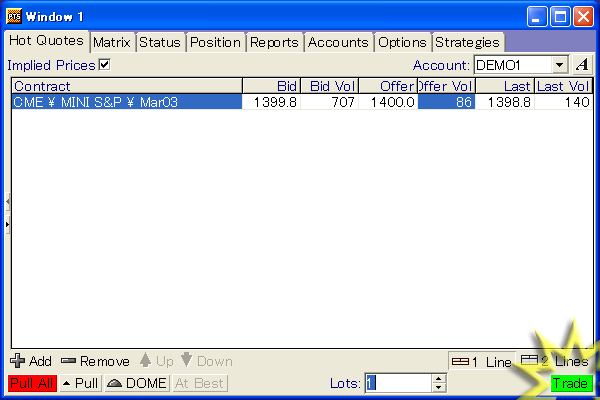Click the Remove contract button
The width and height of the screenshot is (600, 400).
point(95,361)
